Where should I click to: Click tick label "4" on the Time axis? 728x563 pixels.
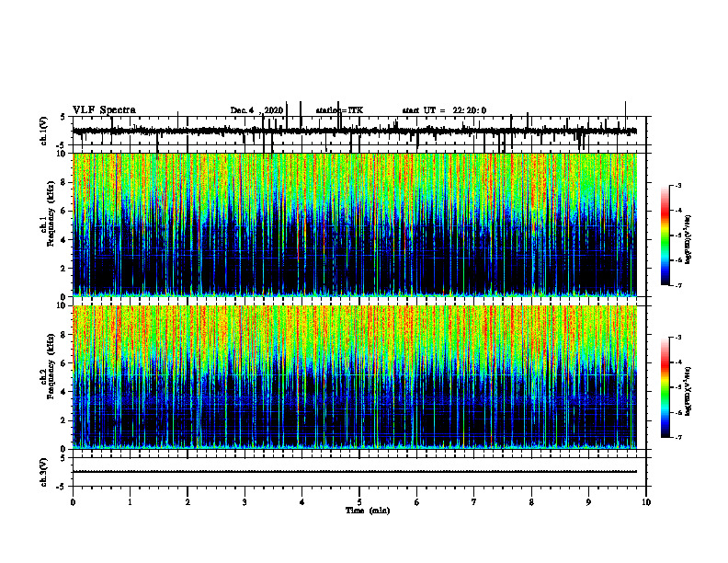302,502
